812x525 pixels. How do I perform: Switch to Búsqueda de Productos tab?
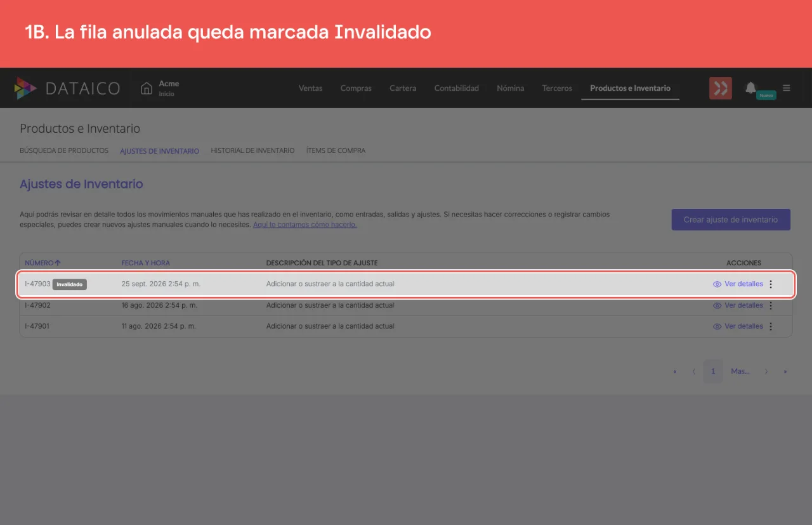point(64,151)
